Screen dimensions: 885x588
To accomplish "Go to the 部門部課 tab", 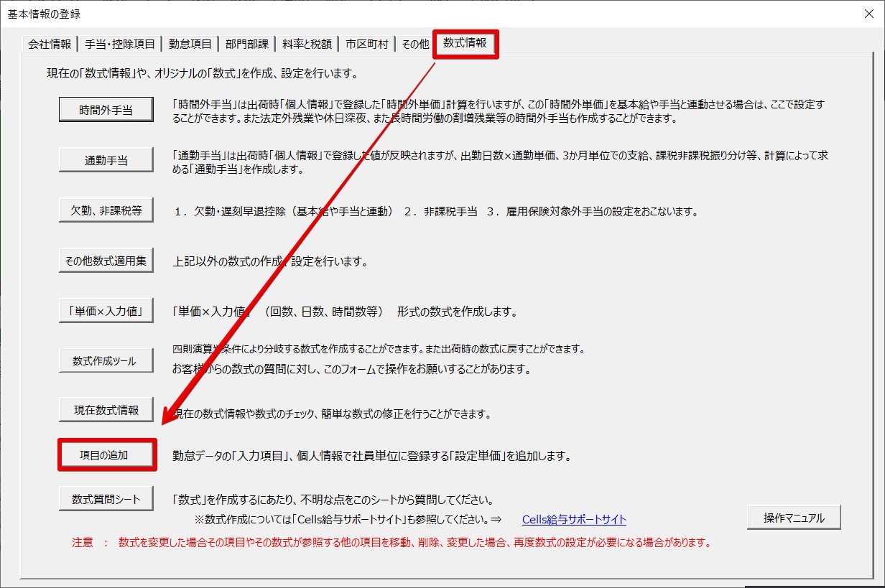I will [247, 45].
